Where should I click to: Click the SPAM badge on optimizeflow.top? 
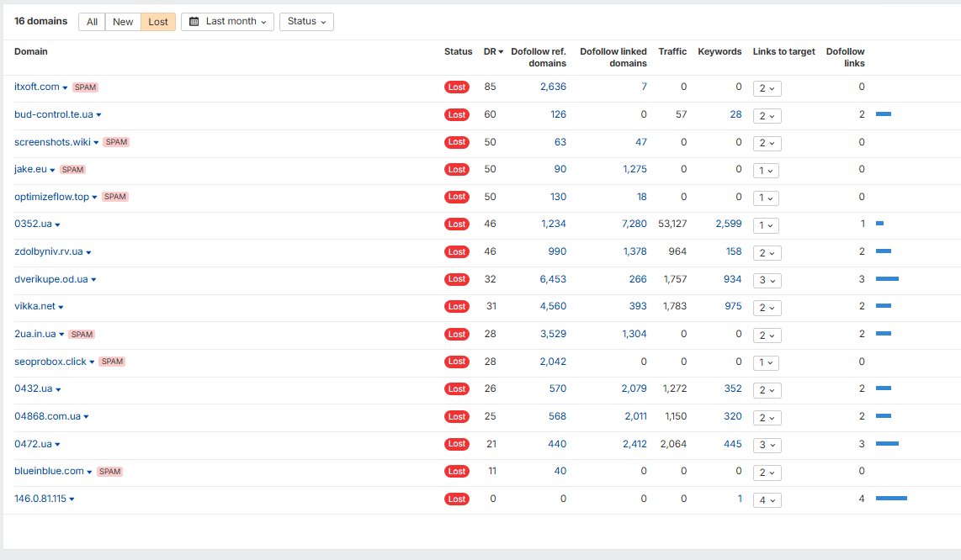(114, 197)
